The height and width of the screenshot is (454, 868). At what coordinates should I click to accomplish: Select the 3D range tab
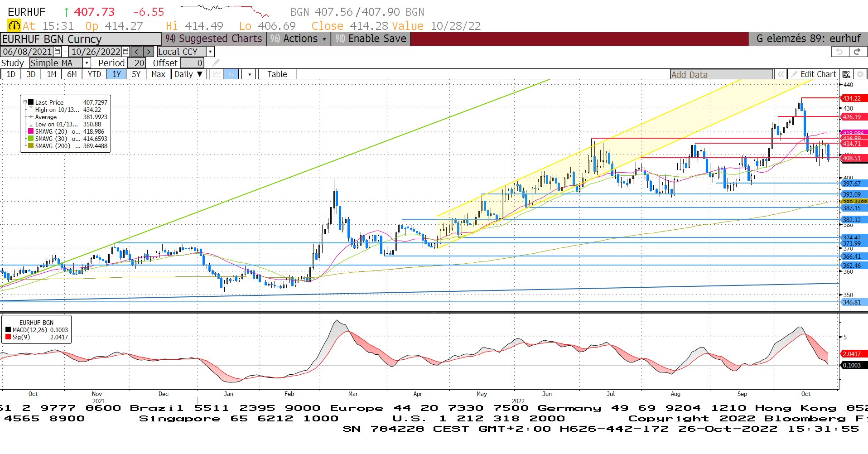pyautogui.click(x=31, y=74)
